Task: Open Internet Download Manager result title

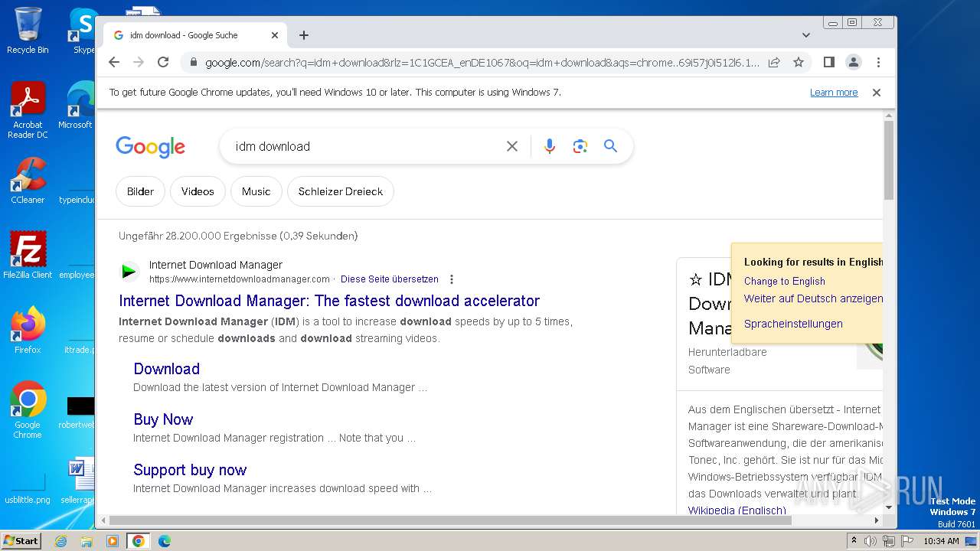Action: point(329,301)
